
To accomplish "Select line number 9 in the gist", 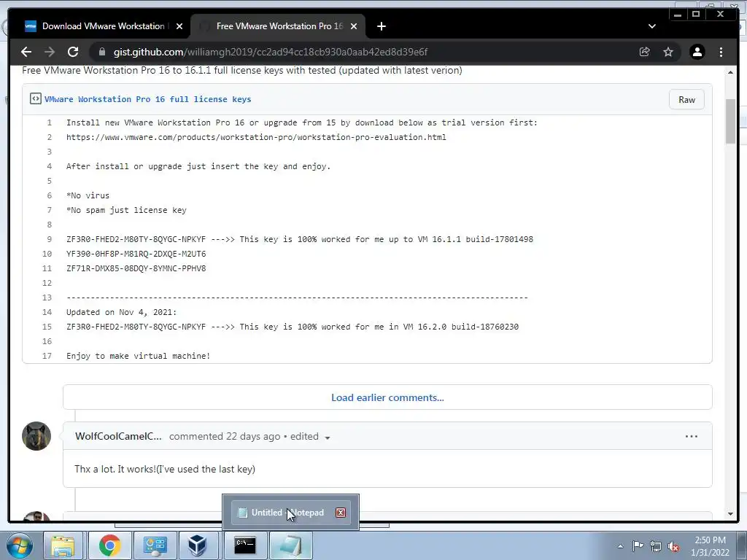I will (x=50, y=239).
